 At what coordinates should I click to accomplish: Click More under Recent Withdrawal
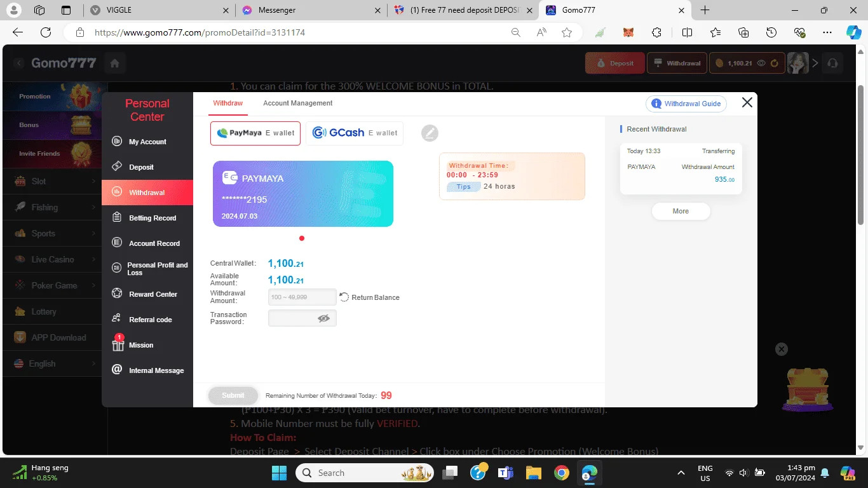click(x=681, y=211)
